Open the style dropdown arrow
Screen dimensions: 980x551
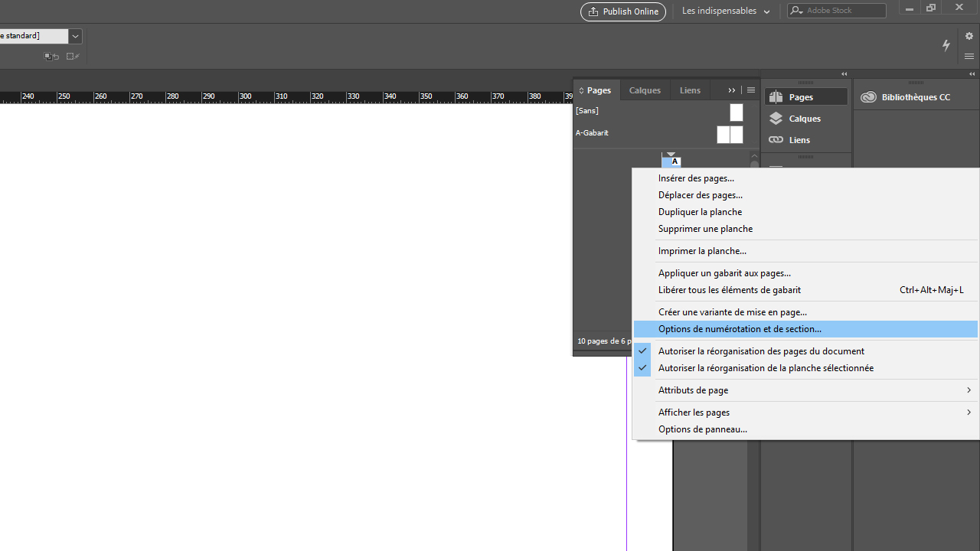[x=75, y=36]
